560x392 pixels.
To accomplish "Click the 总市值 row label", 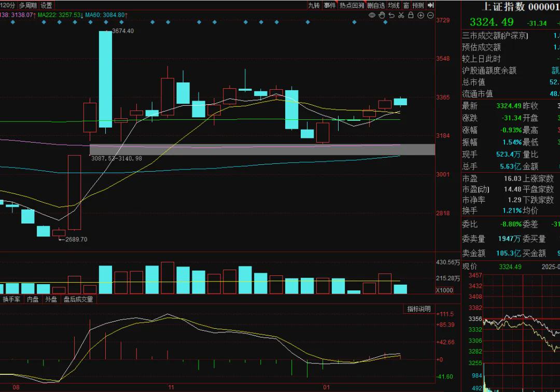I will (x=473, y=82).
